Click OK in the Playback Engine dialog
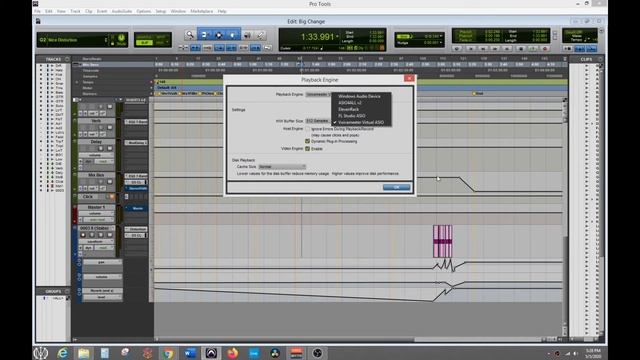The image size is (640, 360). pos(396,187)
